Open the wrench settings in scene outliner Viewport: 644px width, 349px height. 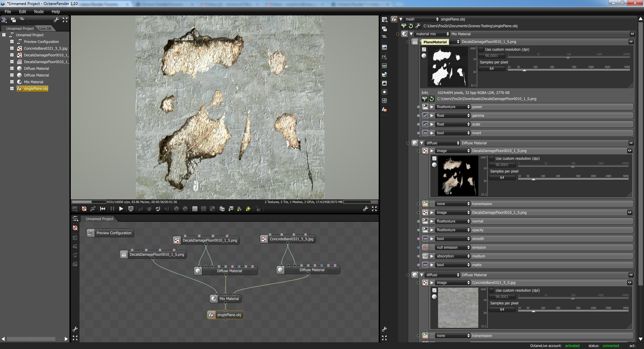click(56, 20)
